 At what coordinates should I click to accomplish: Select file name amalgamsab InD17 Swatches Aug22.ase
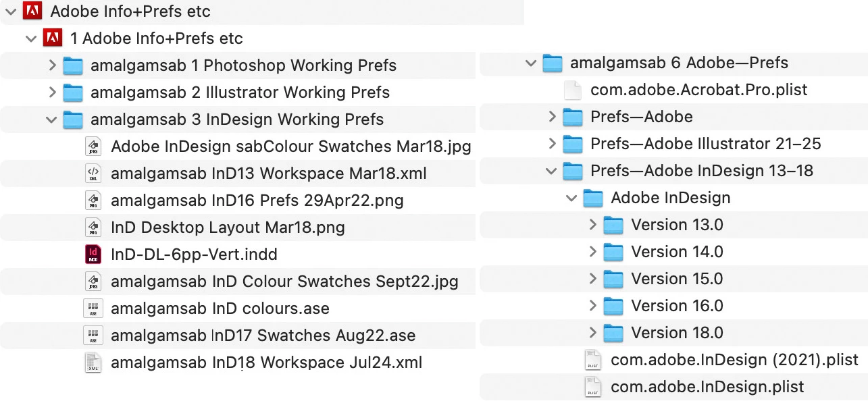tap(263, 336)
